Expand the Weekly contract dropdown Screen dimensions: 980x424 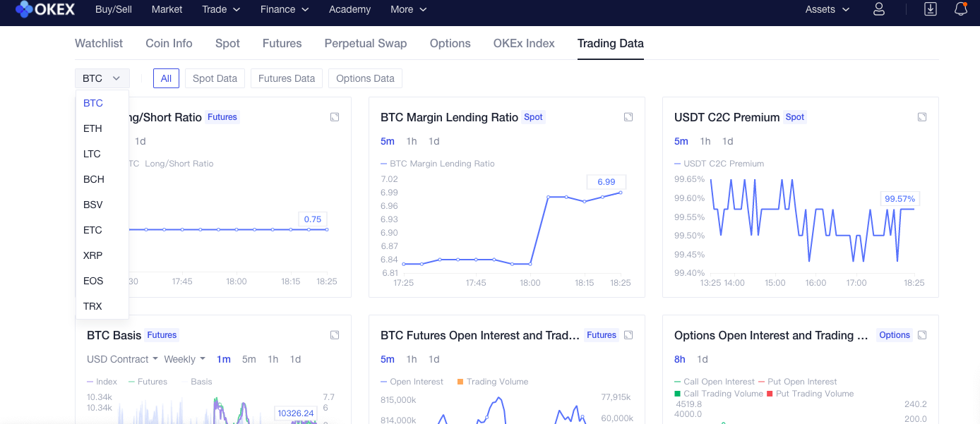point(184,359)
